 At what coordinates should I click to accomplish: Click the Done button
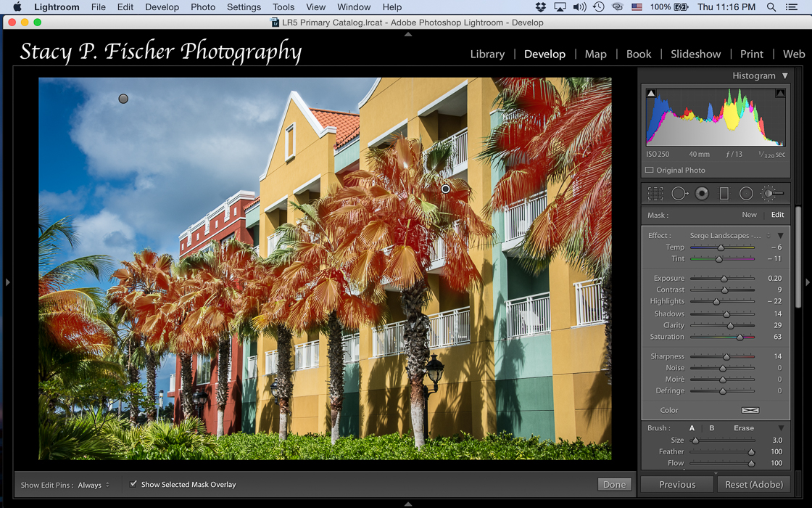tap(615, 484)
